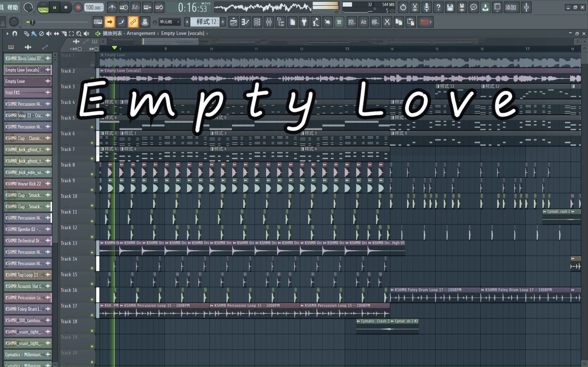
Task: Switch picker panel to automation tab
Action: [x=45, y=47]
